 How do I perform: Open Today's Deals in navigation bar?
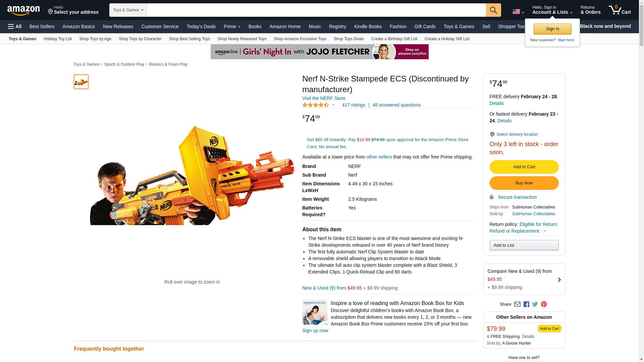click(201, 26)
